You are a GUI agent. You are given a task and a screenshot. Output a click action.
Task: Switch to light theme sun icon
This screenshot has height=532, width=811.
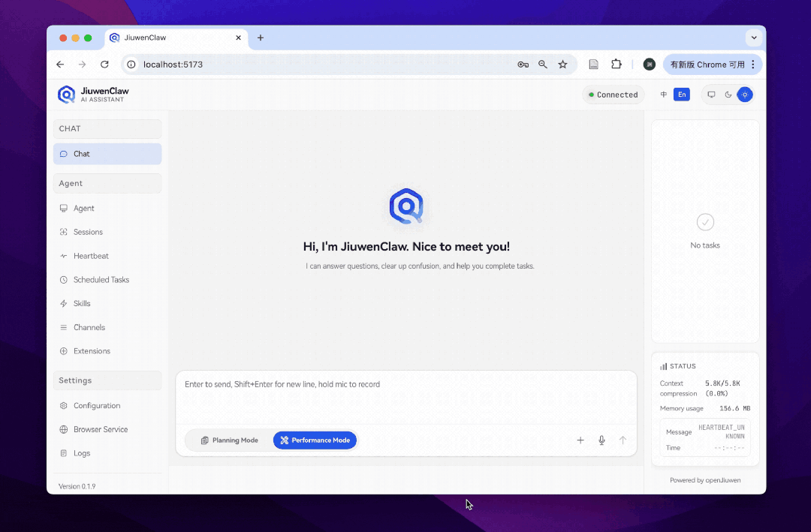pos(745,95)
